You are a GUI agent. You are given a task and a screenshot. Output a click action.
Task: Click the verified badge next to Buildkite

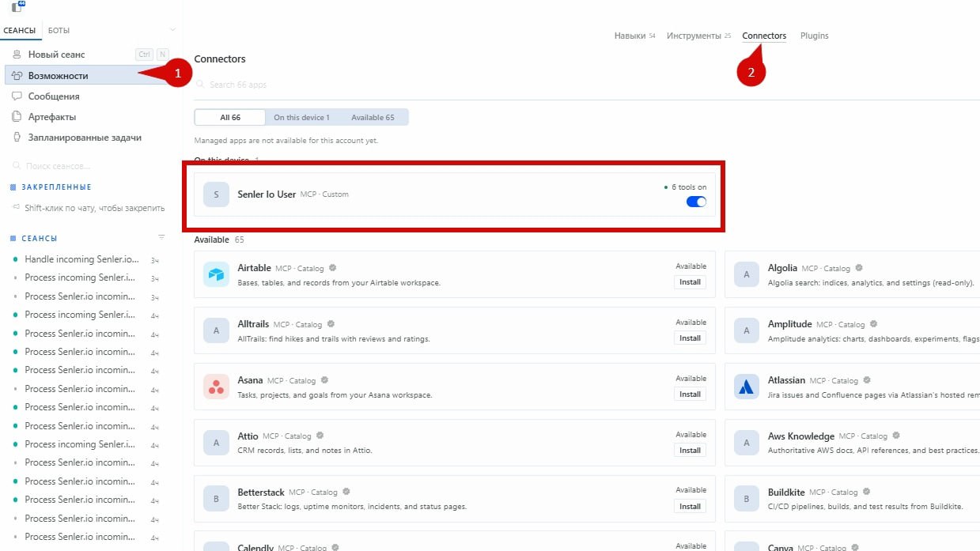867,492
